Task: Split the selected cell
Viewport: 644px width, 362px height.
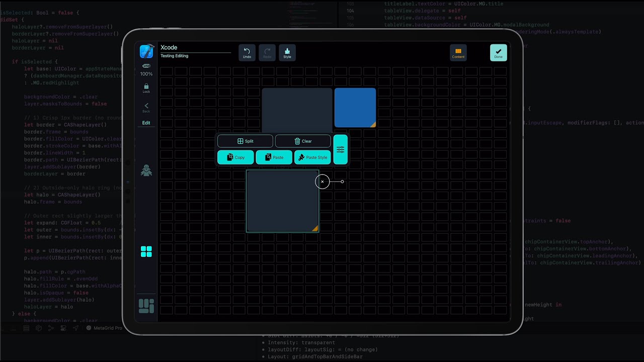Action: coord(245,141)
